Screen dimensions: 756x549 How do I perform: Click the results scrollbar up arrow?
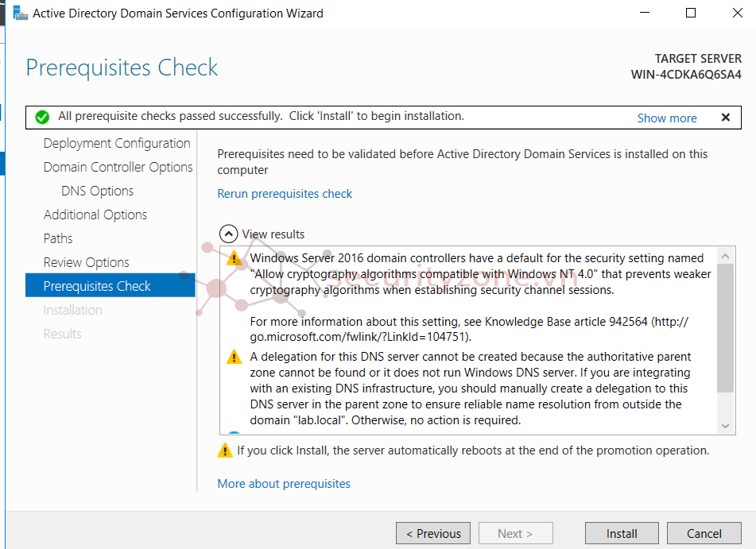click(x=725, y=256)
